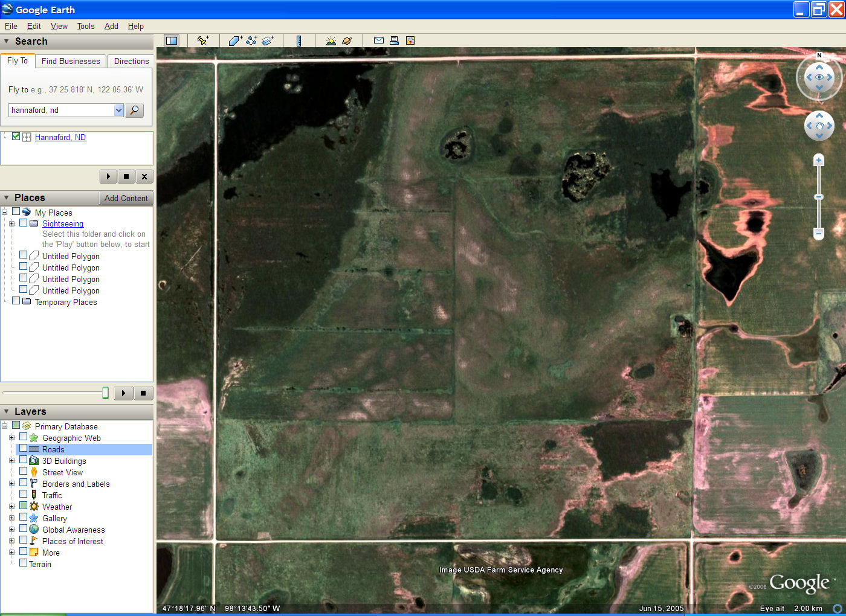
Task: Click the search magnifier button
Action: coord(135,110)
